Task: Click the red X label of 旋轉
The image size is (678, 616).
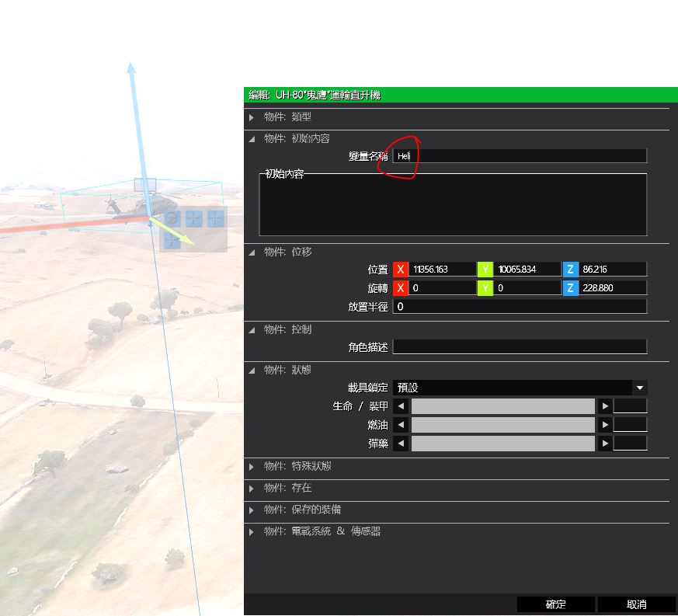Action: tap(401, 287)
